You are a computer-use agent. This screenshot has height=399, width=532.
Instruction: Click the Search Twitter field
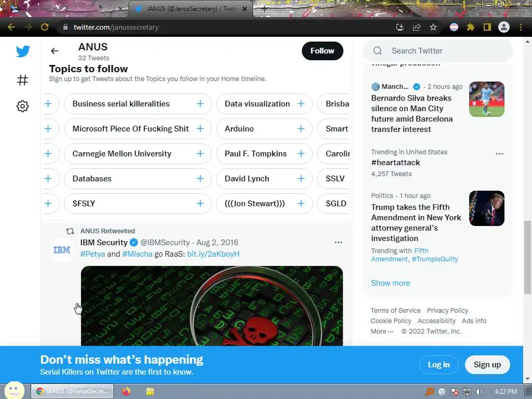click(x=438, y=51)
